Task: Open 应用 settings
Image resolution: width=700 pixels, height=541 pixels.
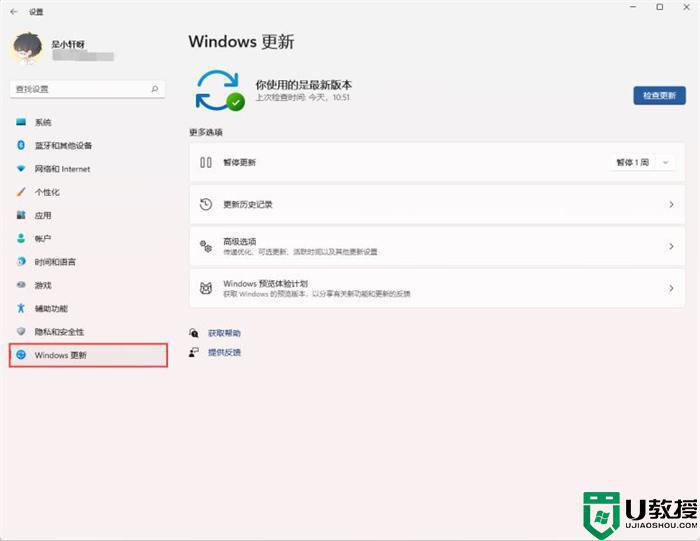Action: click(x=88, y=215)
